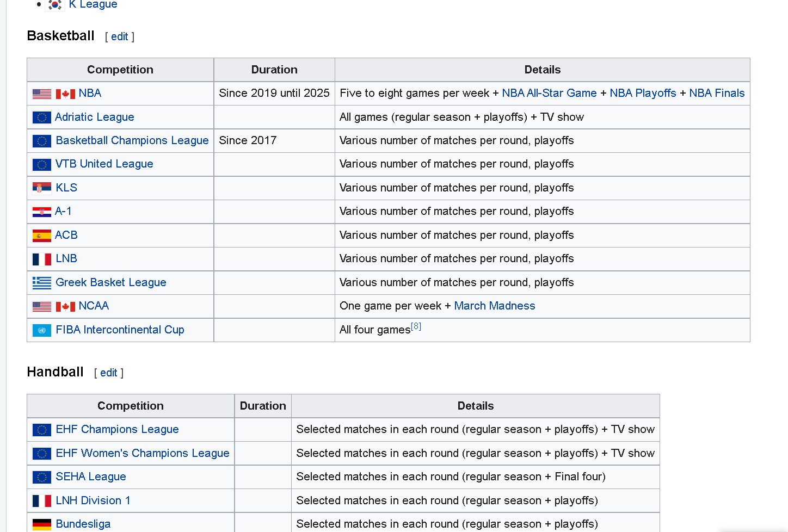Open the LNH Division 1 link
The height and width of the screenshot is (532, 788).
click(x=93, y=500)
